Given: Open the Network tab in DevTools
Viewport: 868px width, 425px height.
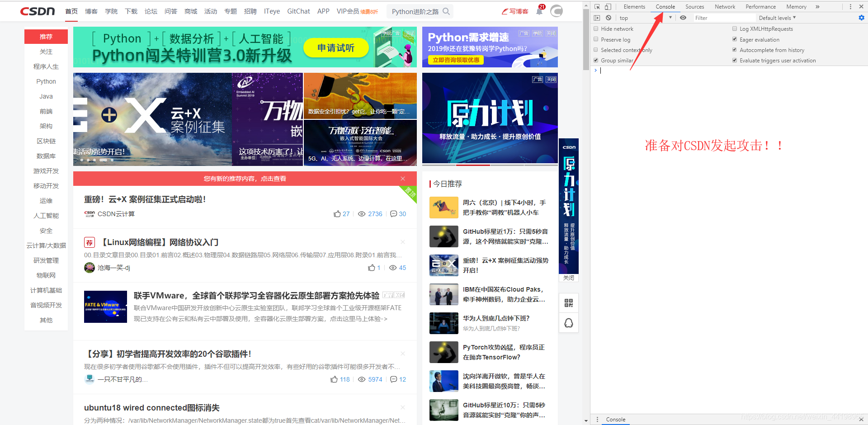Looking at the screenshot, I should [725, 7].
